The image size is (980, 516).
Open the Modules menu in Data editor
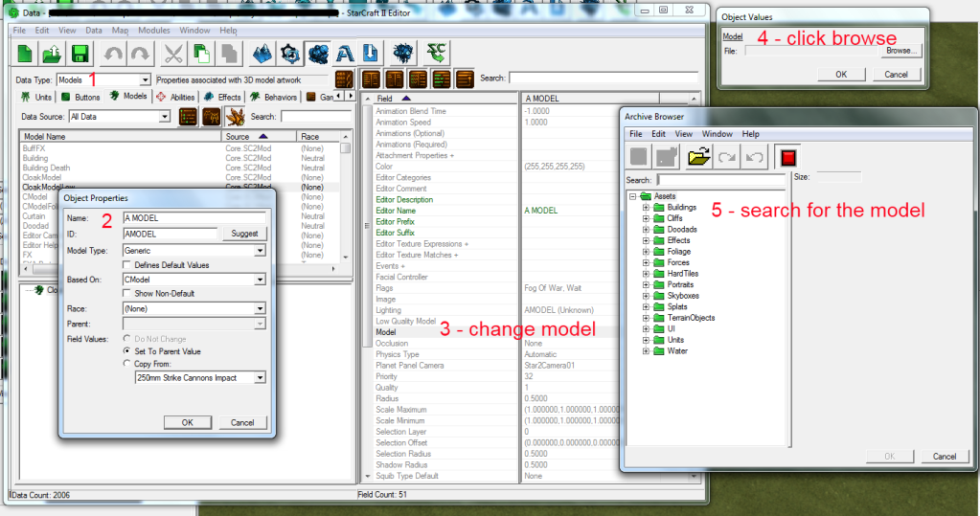[153, 30]
